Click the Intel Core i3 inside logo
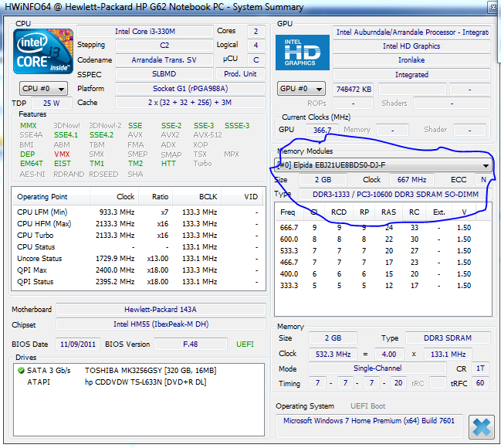Image resolution: width=501 pixels, height=448 pixels. (x=43, y=52)
